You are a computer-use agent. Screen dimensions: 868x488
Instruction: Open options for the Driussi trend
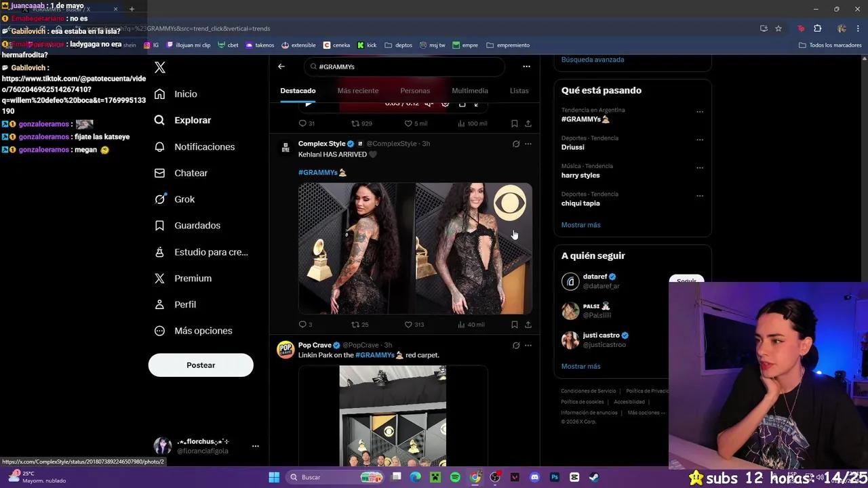699,140
